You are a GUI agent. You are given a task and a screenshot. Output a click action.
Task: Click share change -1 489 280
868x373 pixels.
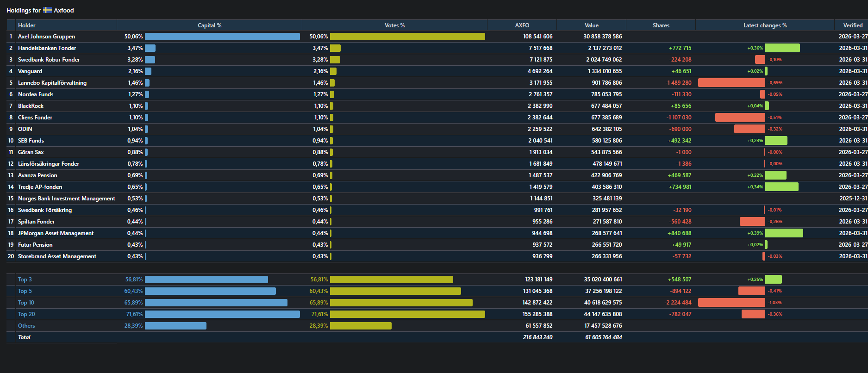coord(678,83)
